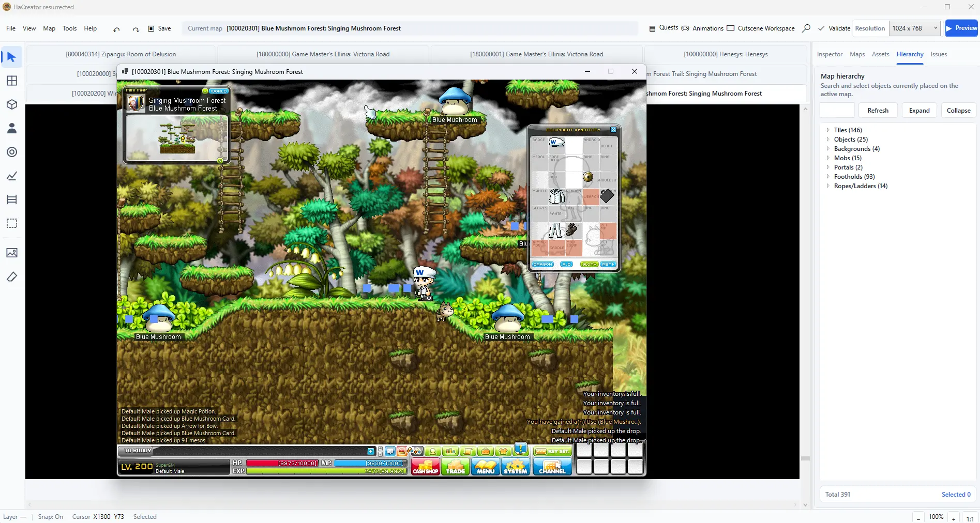Click the Refresh button in Hierarchy panel
This screenshot has height=523, width=980.
coord(878,111)
